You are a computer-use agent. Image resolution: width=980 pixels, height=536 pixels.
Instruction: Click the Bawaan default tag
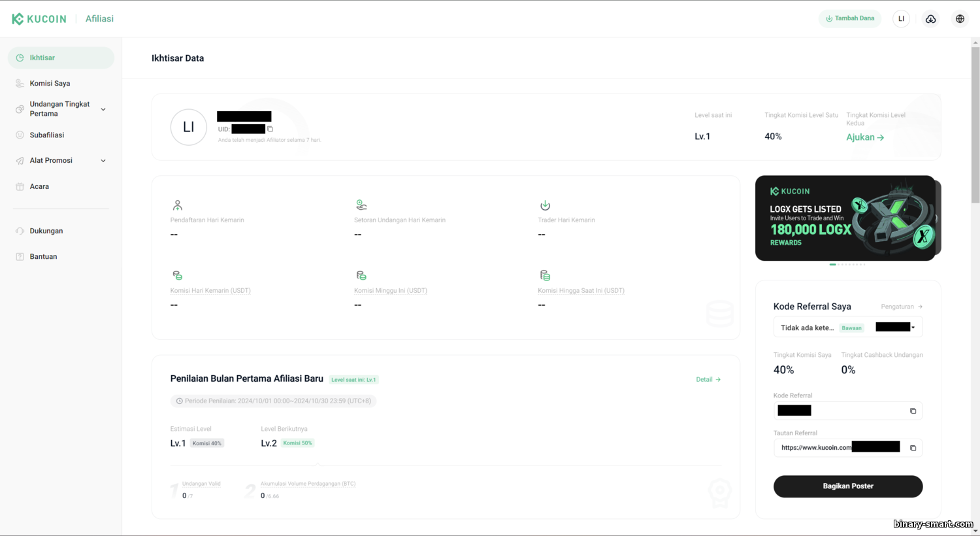[851, 328]
